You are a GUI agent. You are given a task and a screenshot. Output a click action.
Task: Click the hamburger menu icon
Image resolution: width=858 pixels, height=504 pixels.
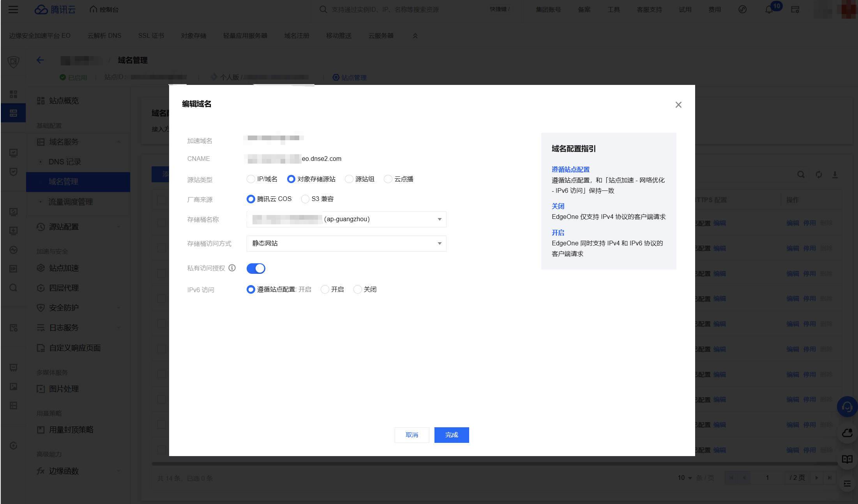[13, 9]
